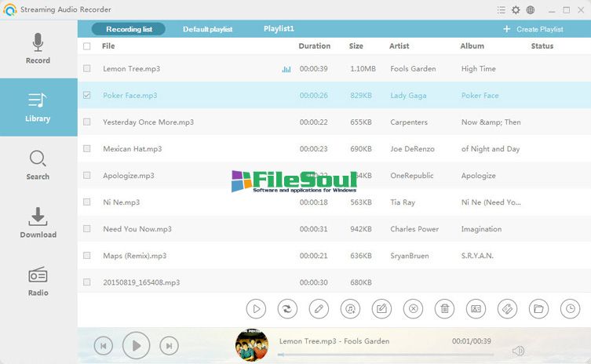The image size is (591, 364).
Task: Click the pencil edit icon in toolbar
Action: 319,308
